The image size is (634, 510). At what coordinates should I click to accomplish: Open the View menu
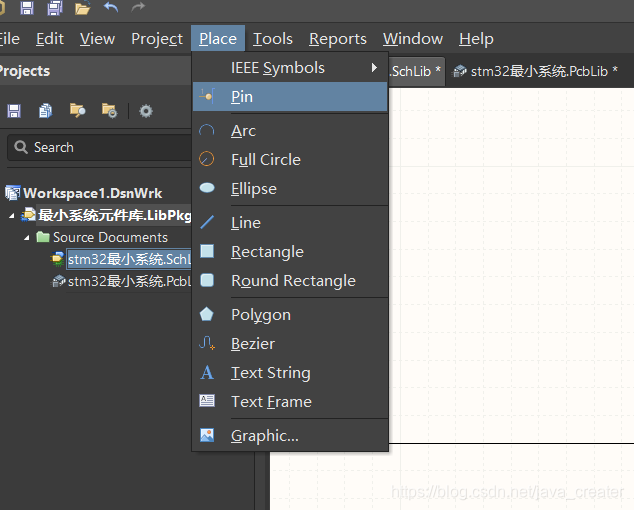[97, 39]
